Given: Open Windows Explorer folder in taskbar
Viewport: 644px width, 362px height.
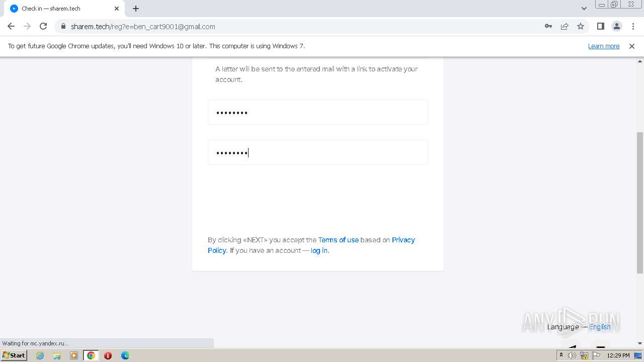Looking at the screenshot, I should click(57, 355).
